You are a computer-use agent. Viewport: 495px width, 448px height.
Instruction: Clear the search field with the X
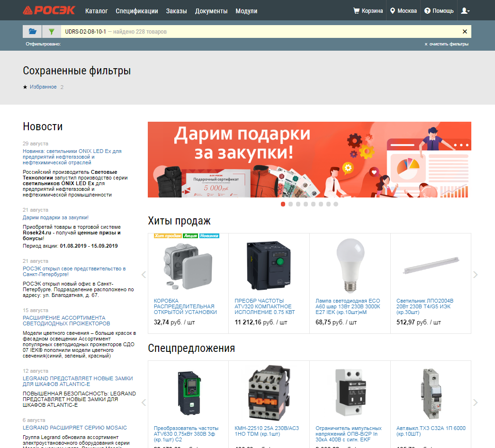[x=465, y=32]
